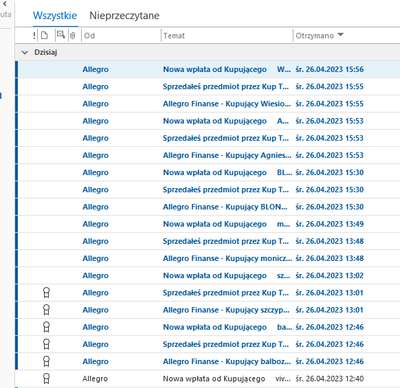Viewport: 400px width, 388px height.
Task: Toggle Otrzymano sort direction arrow
Action: 340,35
